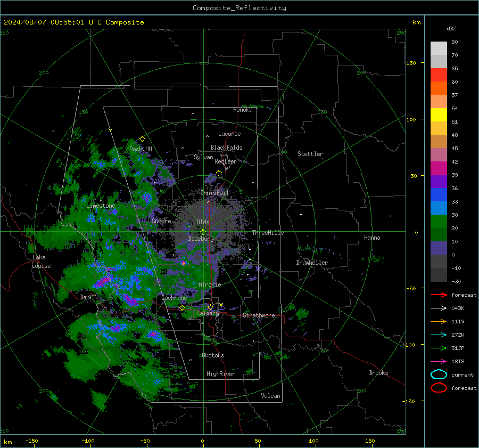Select the 80 dBZ light gray swatch
The height and width of the screenshot is (448, 479).
pyautogui.click(x=439, y=48)
